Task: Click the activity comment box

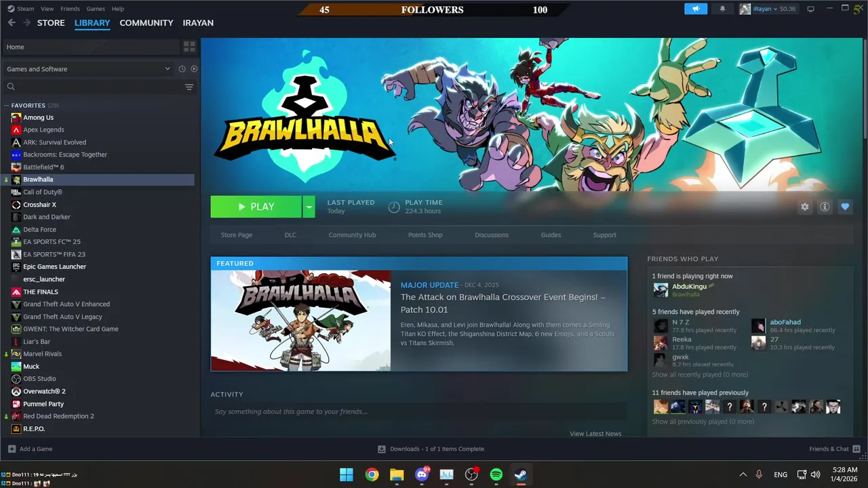Action: coord(419,411)
